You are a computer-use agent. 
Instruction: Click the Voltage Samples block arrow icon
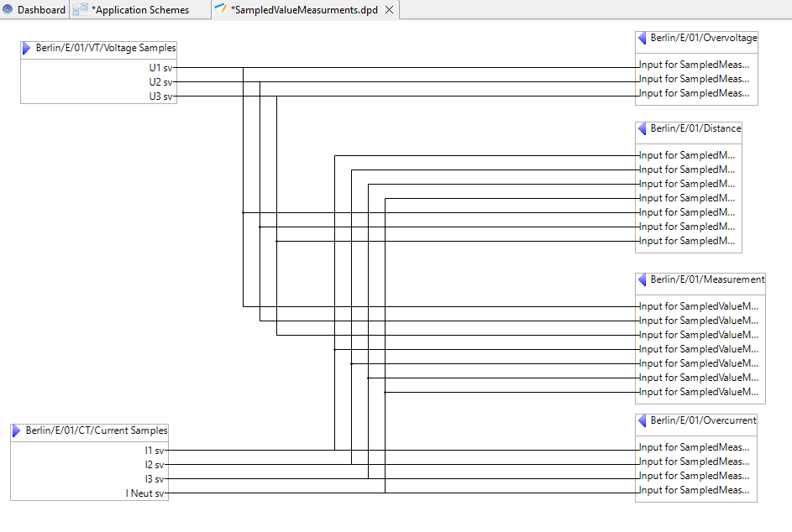[27, 49]
